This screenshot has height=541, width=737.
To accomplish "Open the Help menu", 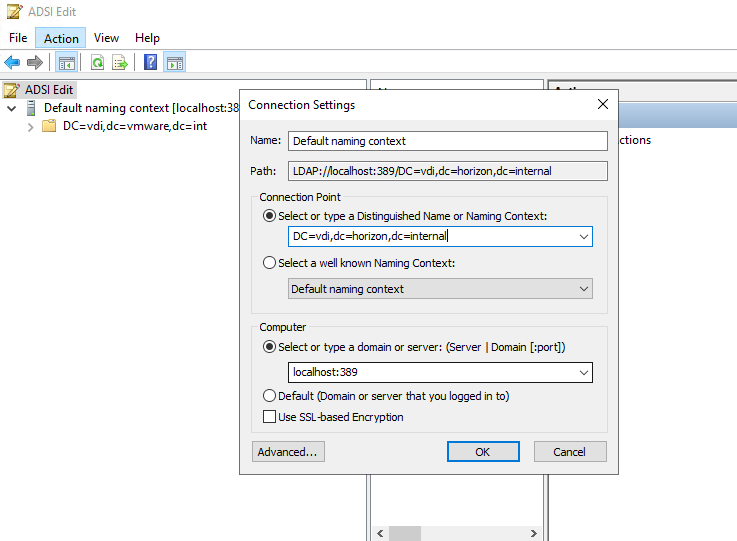I will click(147, 38).
